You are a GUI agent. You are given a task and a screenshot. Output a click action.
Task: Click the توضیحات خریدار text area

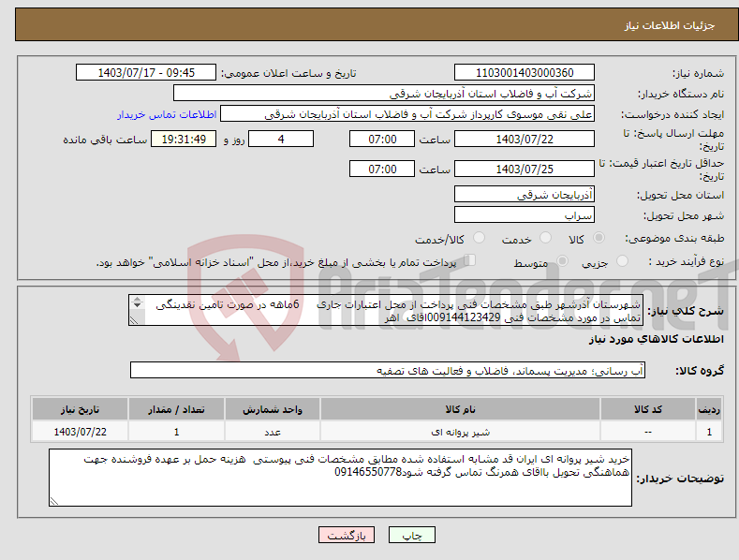340,478
